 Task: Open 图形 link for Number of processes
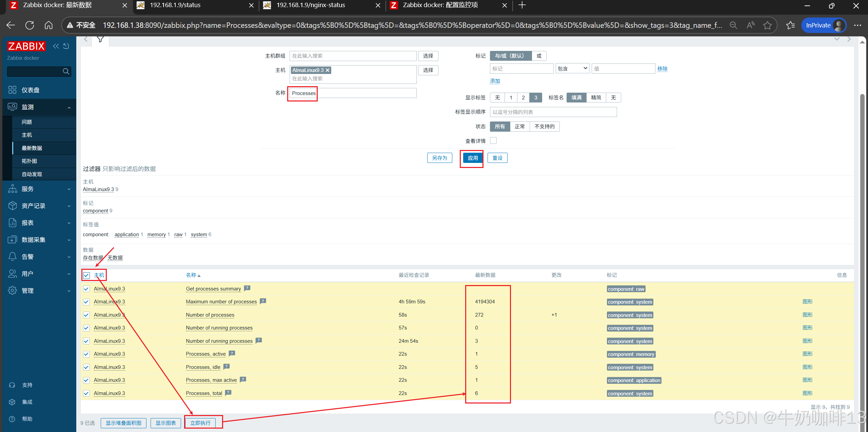pos(807,315)
